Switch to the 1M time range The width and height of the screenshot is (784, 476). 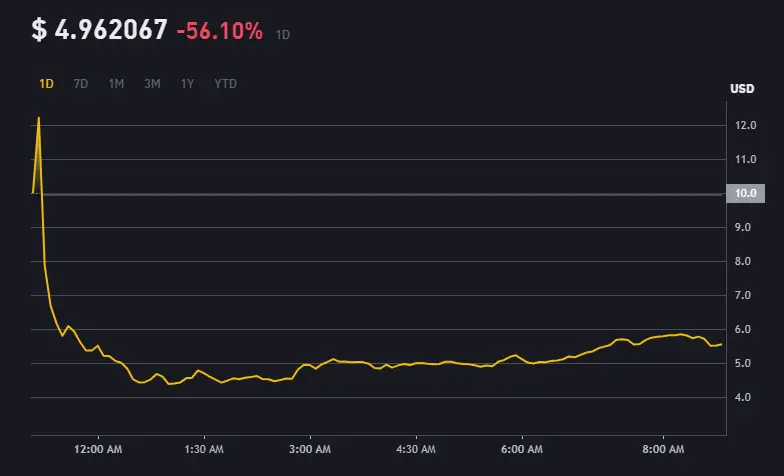tap(116, 84)
